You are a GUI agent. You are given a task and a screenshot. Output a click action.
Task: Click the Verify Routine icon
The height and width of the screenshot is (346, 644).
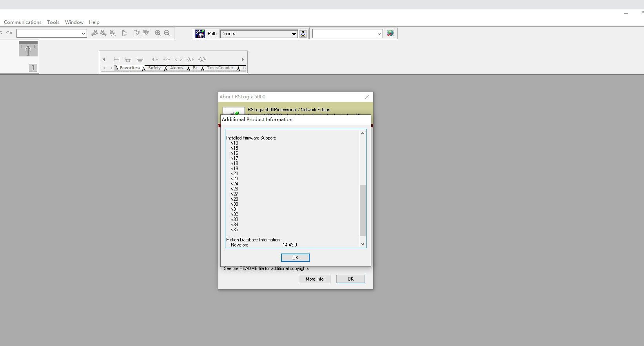[x=136, y=33]
